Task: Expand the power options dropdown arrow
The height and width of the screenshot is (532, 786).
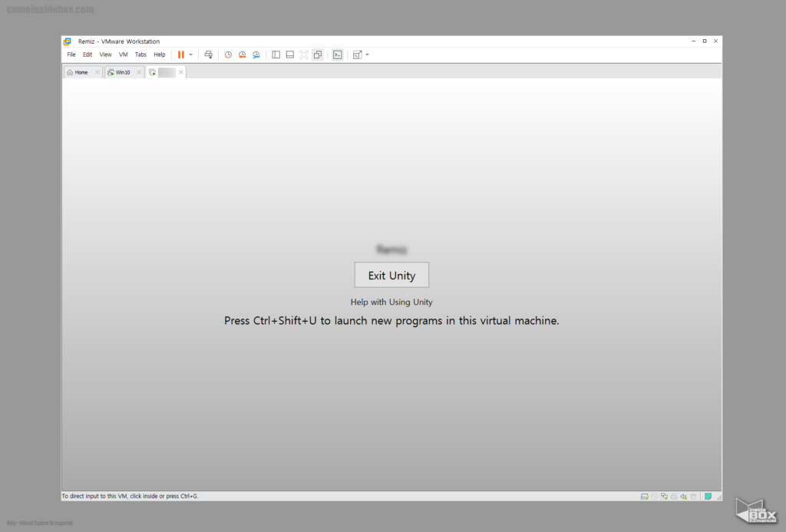Action: coord(191,55)
